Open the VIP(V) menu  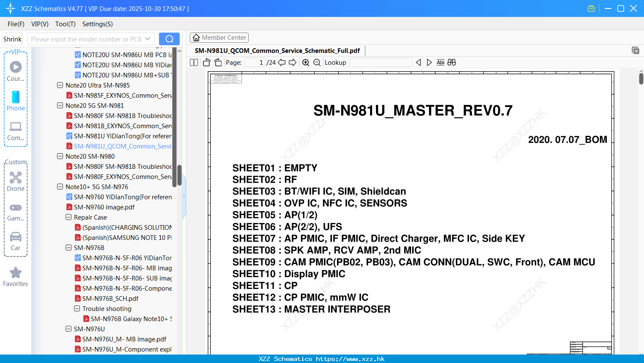40,24
